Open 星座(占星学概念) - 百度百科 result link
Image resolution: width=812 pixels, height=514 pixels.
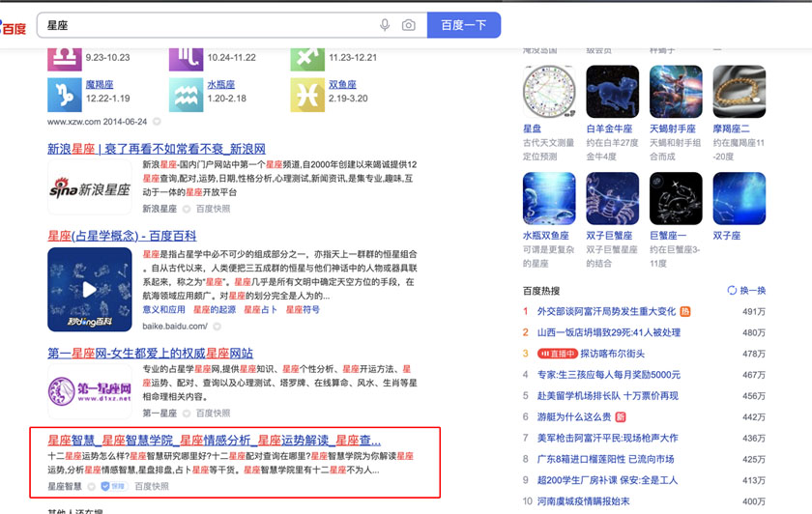point(122,236)
